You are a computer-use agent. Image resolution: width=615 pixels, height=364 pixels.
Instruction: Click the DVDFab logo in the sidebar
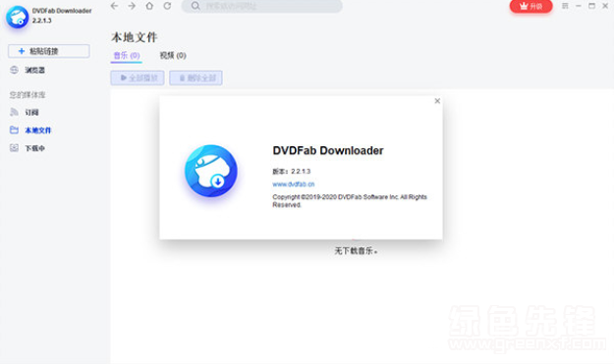[18, 17]
